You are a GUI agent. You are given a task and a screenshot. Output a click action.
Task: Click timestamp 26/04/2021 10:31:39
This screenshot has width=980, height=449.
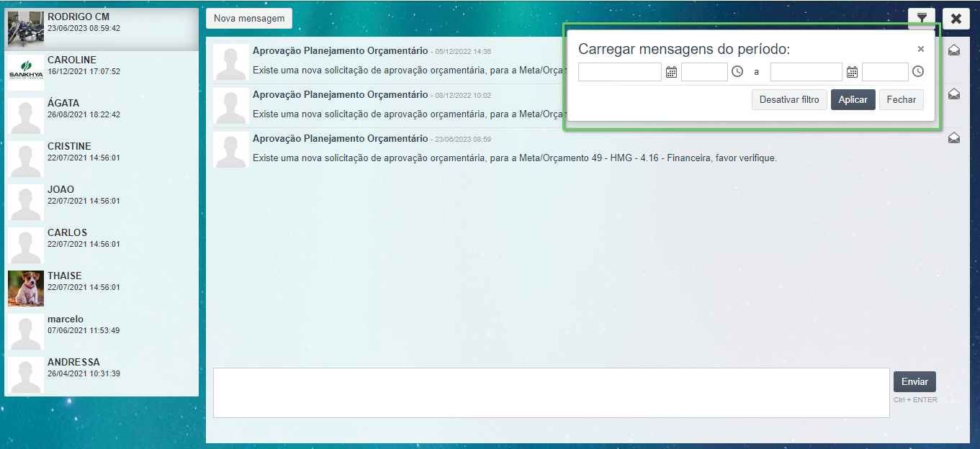[84, 373]
